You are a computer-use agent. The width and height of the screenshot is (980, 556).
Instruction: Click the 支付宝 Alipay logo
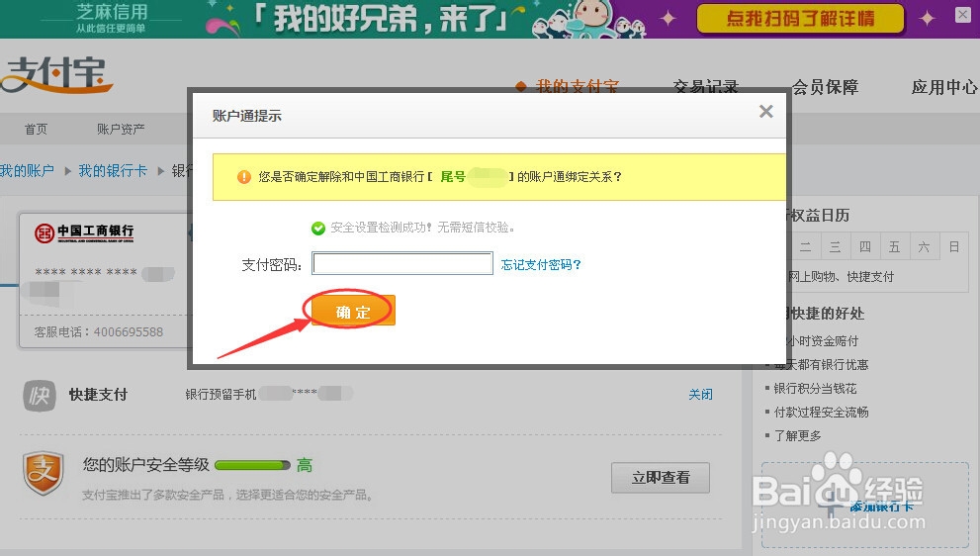56,75
